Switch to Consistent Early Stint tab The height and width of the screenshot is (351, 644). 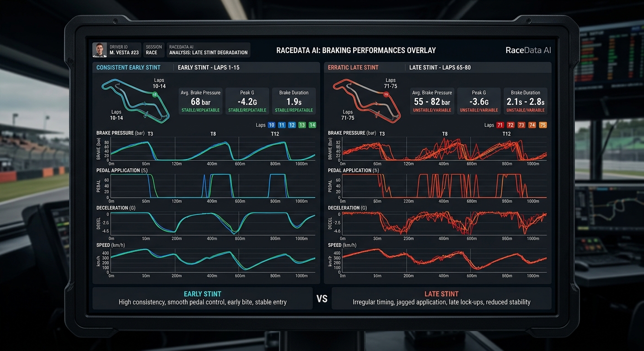(x=129, y=68)
